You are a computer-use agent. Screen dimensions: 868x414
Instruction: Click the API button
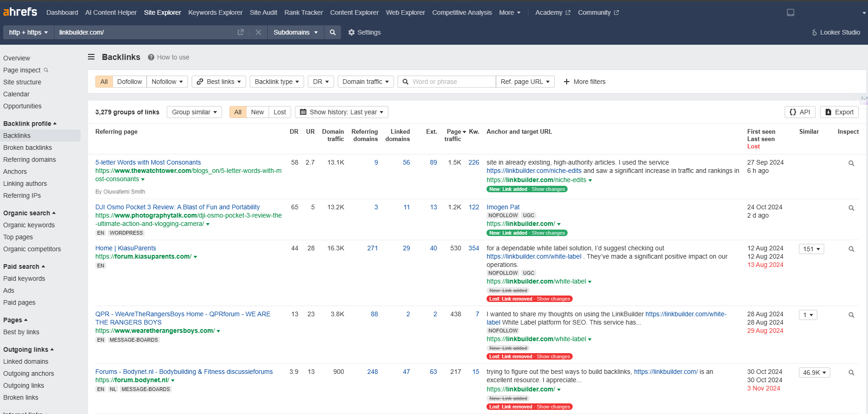click(x=800, y=112)
